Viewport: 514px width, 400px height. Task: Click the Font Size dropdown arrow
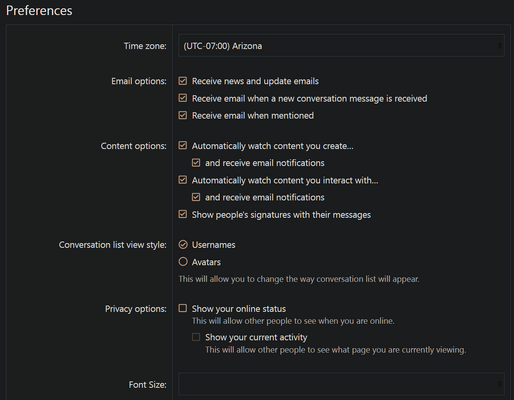point(499,384)
